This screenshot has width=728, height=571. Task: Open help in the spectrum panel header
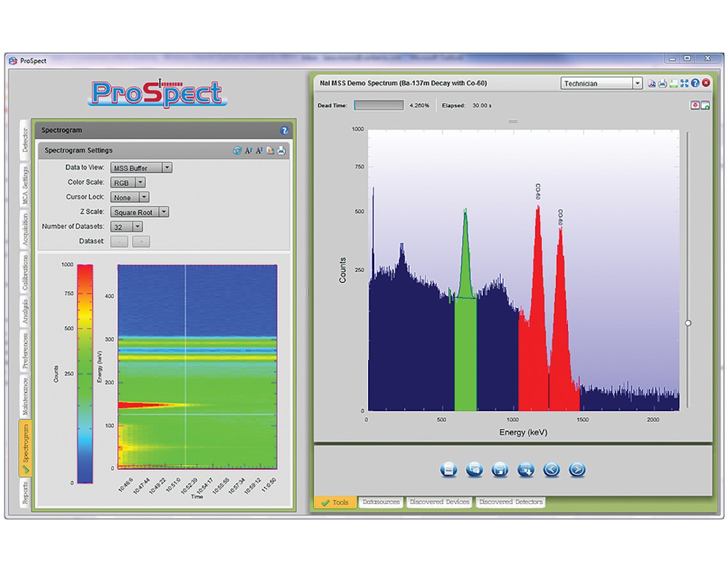[x=695, y=83]
